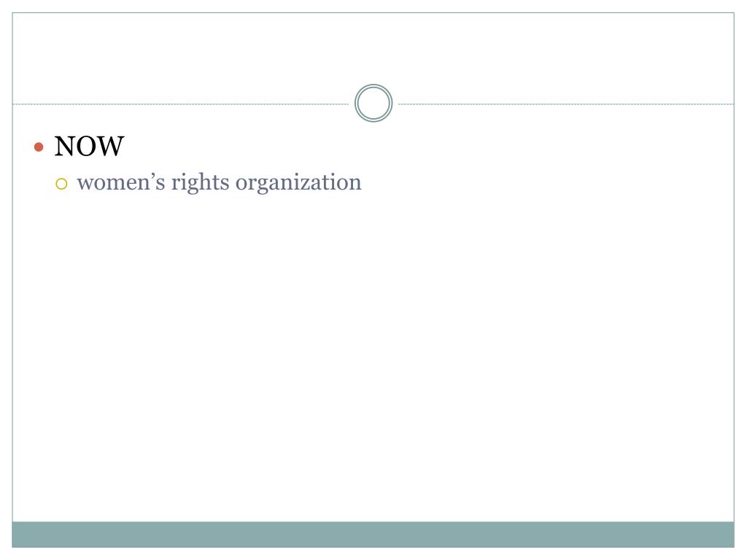Click the letter O in NOW
The width and height of the screenshot is (747, 560).
88,146
